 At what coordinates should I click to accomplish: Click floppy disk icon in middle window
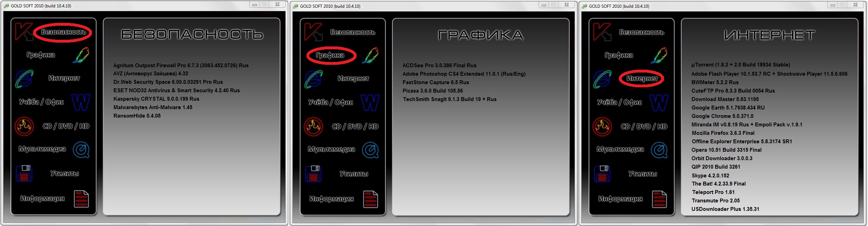[x=313, y=174]
